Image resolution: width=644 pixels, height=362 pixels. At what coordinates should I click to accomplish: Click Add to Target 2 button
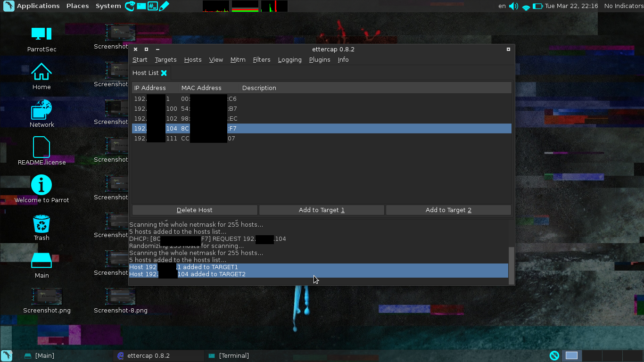[448, 210]
